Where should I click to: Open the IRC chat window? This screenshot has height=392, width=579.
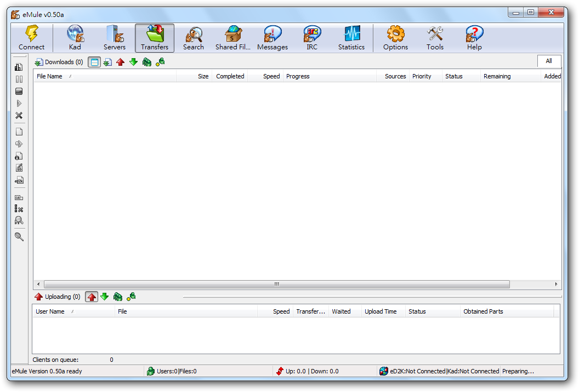[312, 37]
